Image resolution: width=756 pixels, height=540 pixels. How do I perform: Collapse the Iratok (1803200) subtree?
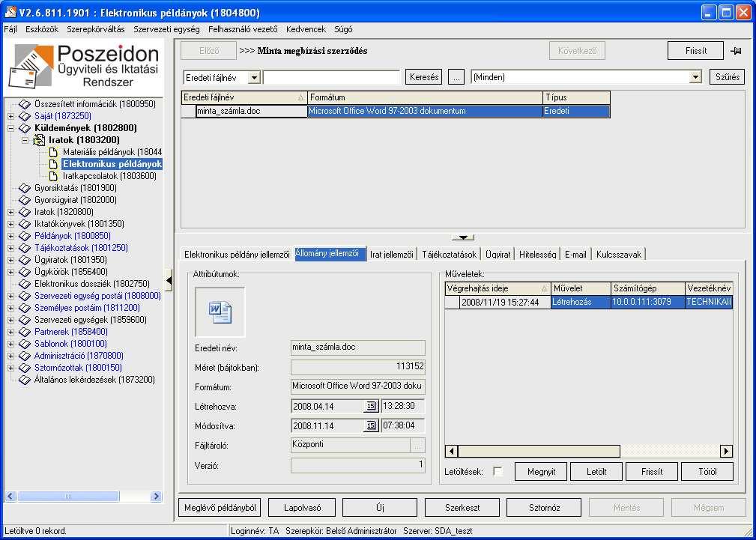click(x=25, y=140)
